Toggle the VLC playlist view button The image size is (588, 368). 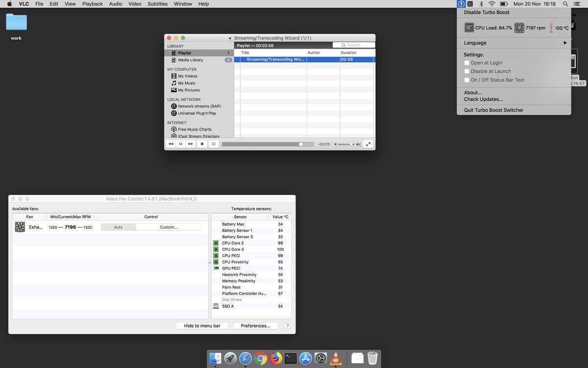214,144
